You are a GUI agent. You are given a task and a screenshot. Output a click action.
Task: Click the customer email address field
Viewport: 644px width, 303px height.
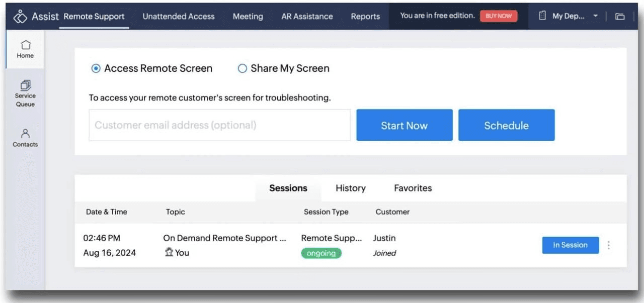[x=220, y=125]
